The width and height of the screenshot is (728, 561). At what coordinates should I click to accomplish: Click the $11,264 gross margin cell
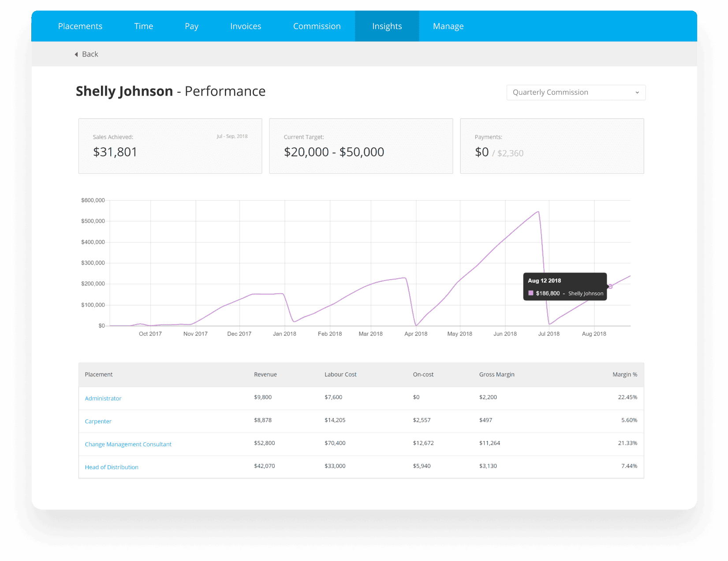tap(490, 443)
